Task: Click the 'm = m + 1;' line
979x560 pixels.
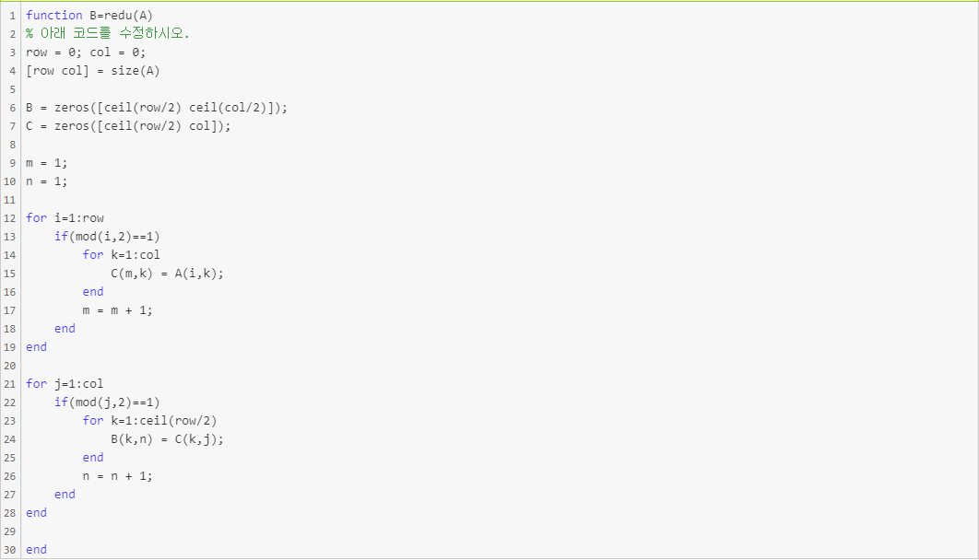Action: click(x=117, y=309)
